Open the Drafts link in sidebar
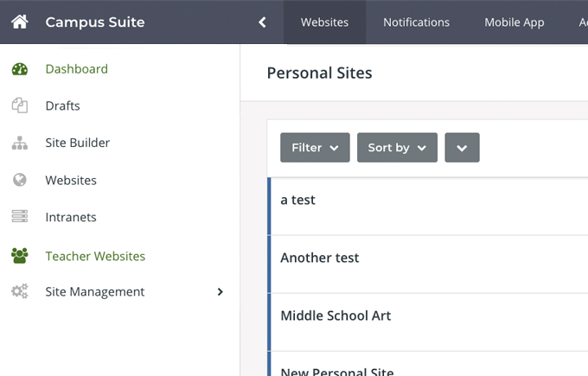 coord(62,106)
